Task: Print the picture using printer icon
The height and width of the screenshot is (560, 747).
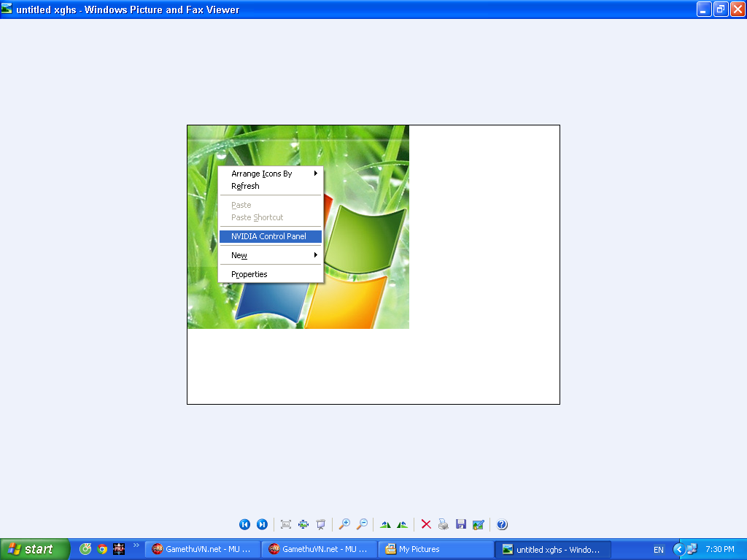Action: click(x=443, y=524)
